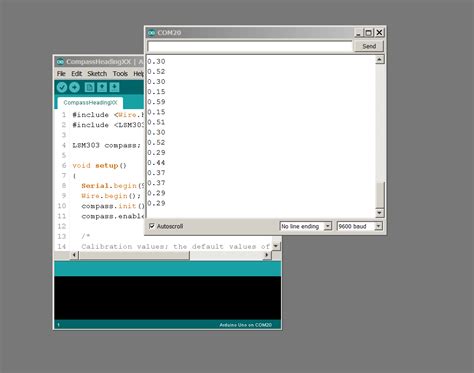Click the Send button in serial monitor

point(369,46)
